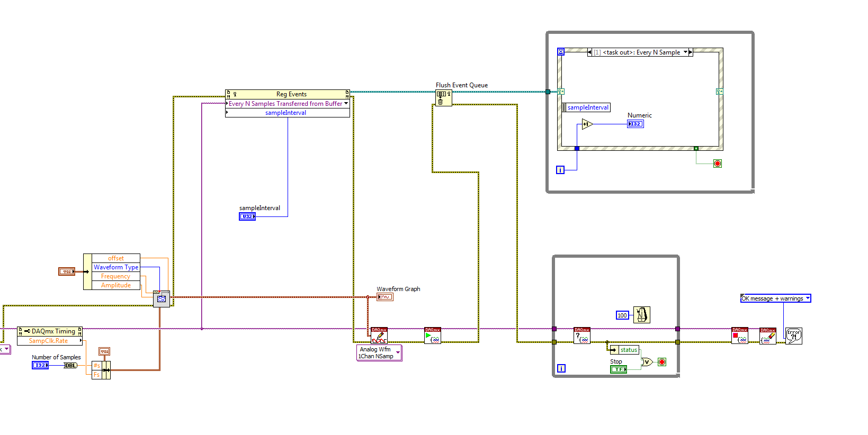Select the DAQmx Clear Task VI icon
The image size is (868, 435).
point(768,336)
